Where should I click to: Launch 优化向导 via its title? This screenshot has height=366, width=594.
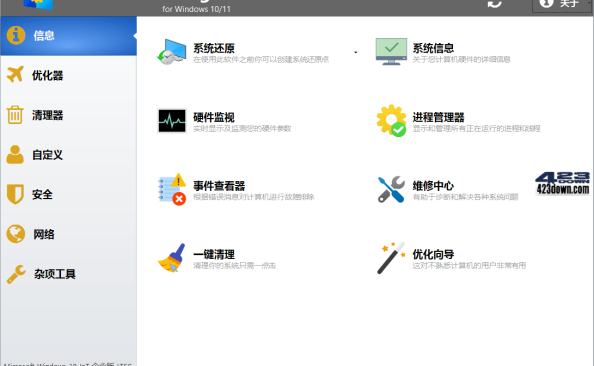433,254
